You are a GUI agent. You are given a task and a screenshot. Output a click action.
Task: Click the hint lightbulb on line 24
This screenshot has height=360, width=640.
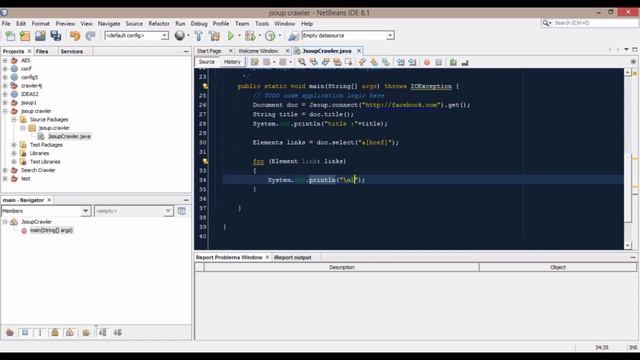point(205,86)
